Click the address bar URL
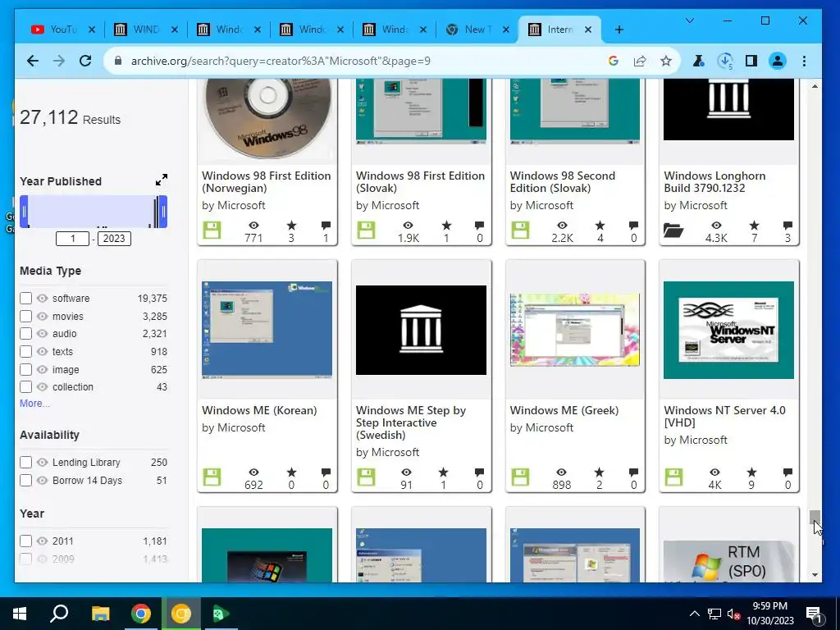Screen dimensions: 840x630 click(281, 61)
